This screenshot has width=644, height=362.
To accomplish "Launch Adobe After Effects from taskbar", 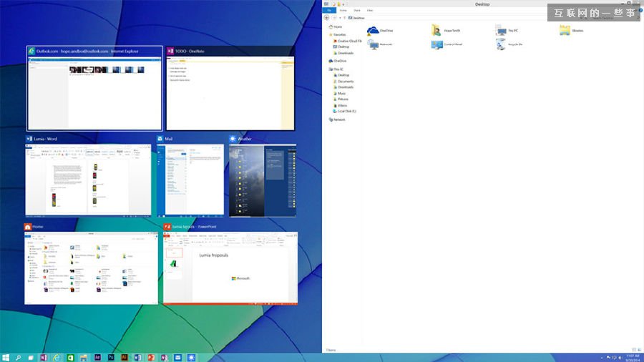I will coord(97,358).
